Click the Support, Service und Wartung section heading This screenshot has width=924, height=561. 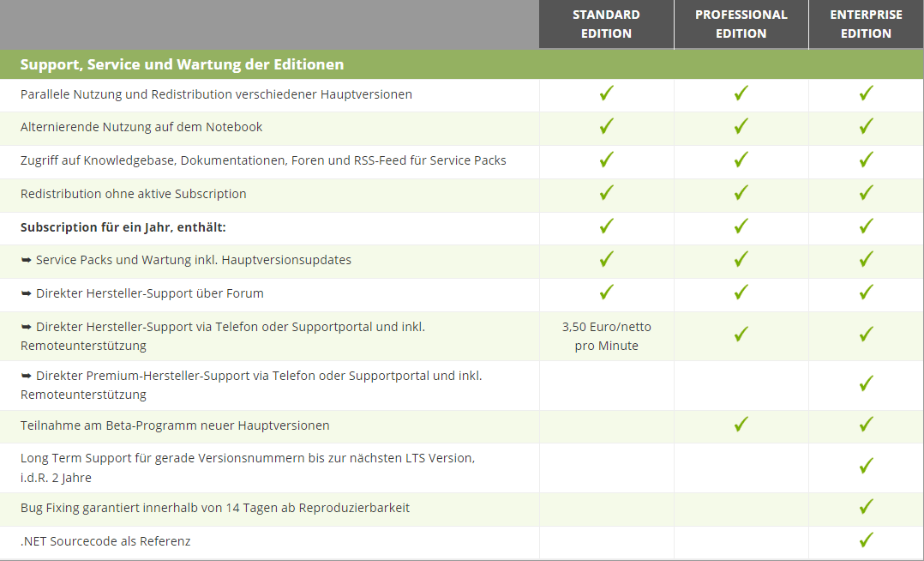pos(182,64)
